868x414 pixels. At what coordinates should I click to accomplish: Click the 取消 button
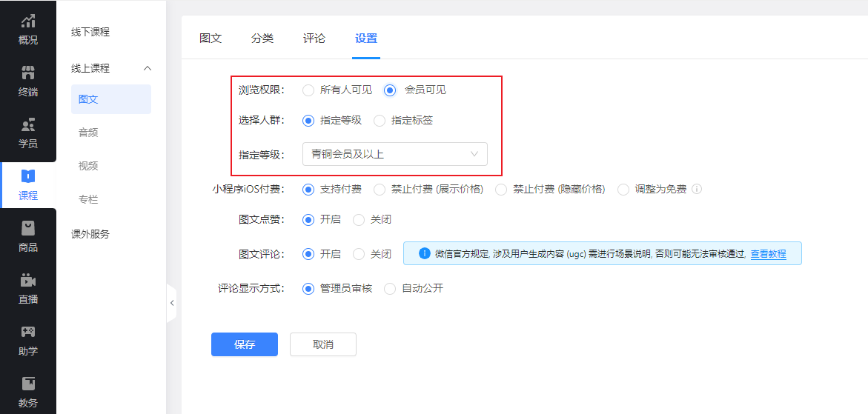click(x=322, y=344)
